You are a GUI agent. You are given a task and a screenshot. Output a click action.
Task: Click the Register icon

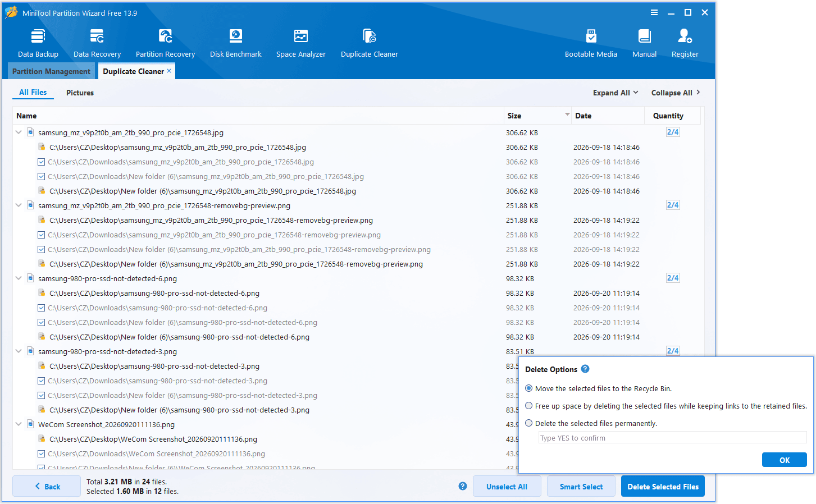click(685, 43)
